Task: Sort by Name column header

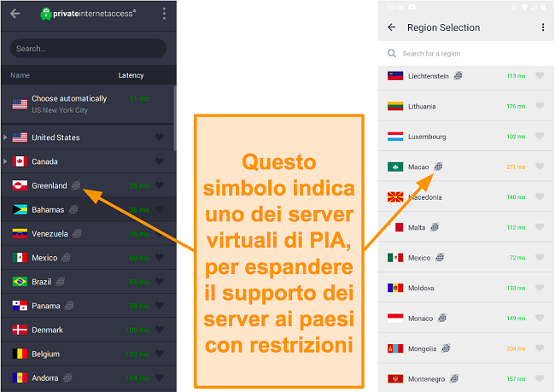Action: pyautogui.click(x=20, y=75)
